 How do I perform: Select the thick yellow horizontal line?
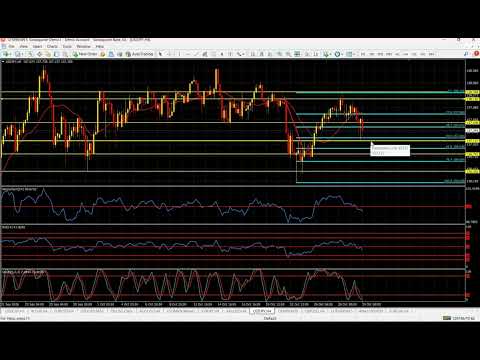click(x=233, y=141)
